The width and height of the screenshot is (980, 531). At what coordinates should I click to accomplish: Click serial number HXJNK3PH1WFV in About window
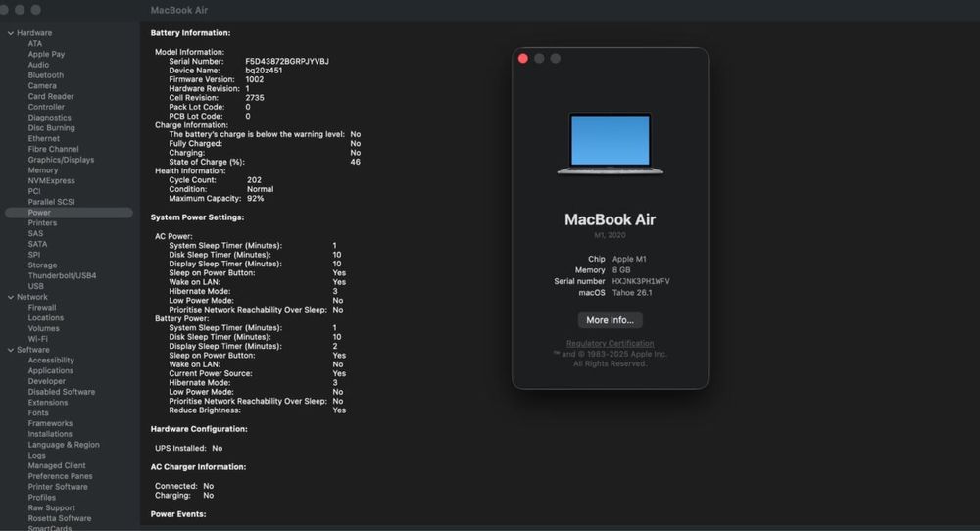pos(641,282)
